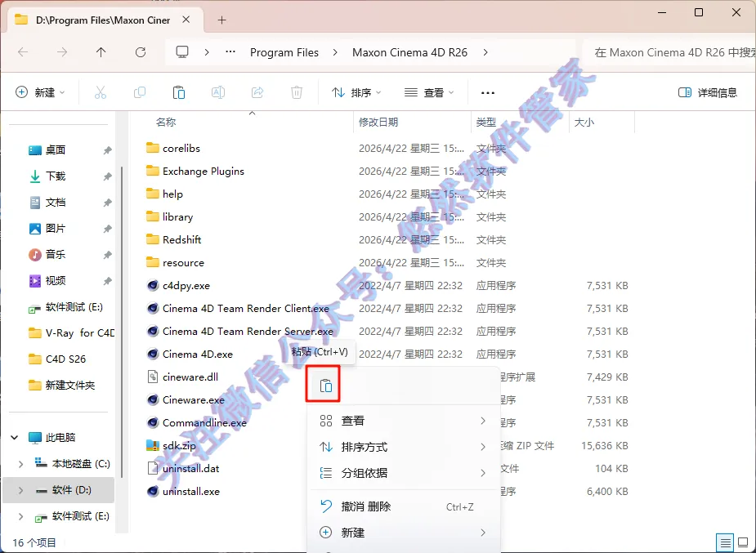This screenshot has width=756, height=553.
Task: Click the navigation pane scrollbar
Action: 122,322
